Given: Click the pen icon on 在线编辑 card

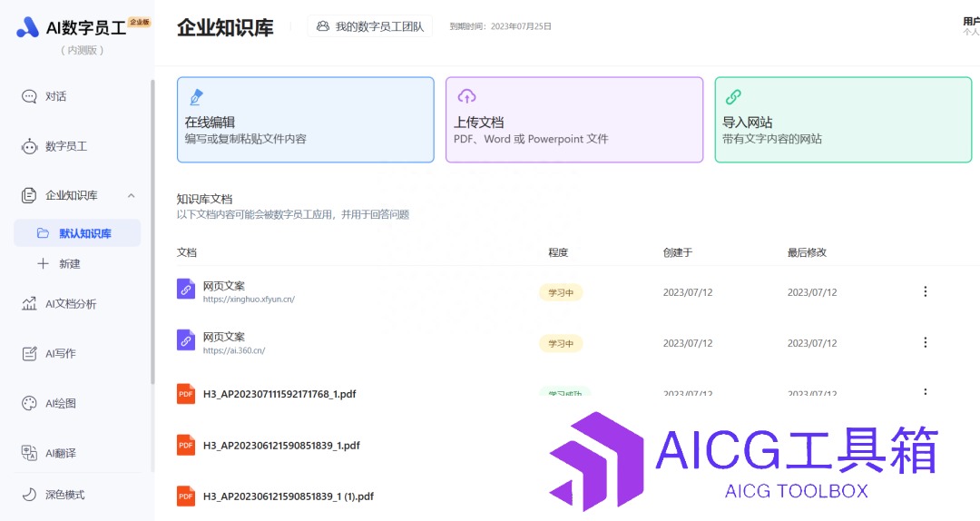Looking at the screenshot, I should tap(196, 97).
